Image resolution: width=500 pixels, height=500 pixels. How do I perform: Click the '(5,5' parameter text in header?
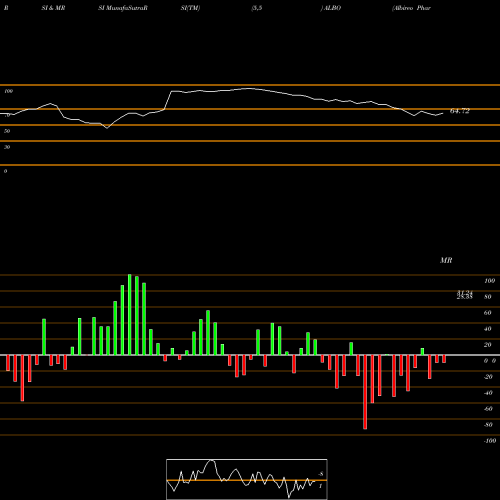pyautogui.click(x=257, y=8)
